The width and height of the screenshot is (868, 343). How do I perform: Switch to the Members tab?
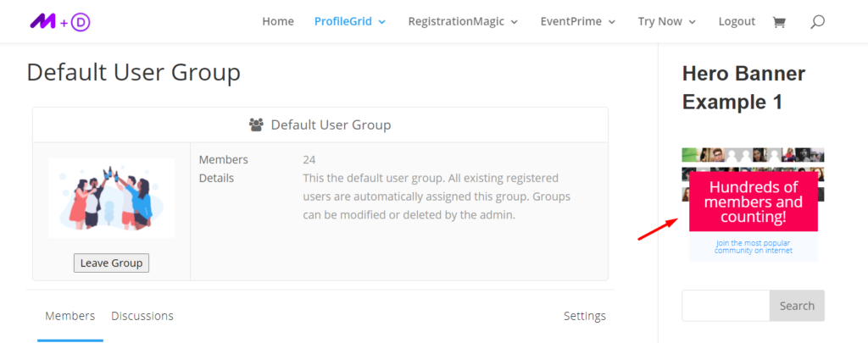click(x=70, y=316)
